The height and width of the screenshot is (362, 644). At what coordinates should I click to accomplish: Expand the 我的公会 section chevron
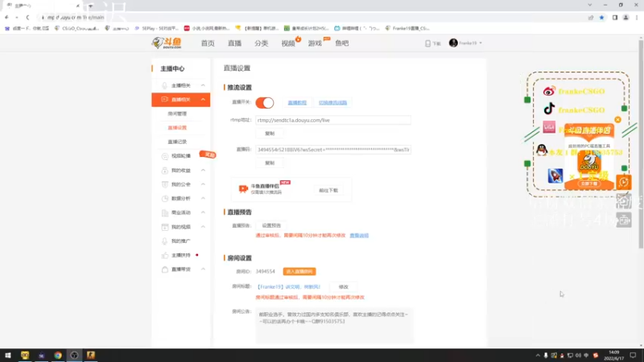pyautogui.click(x=203, y=184)
